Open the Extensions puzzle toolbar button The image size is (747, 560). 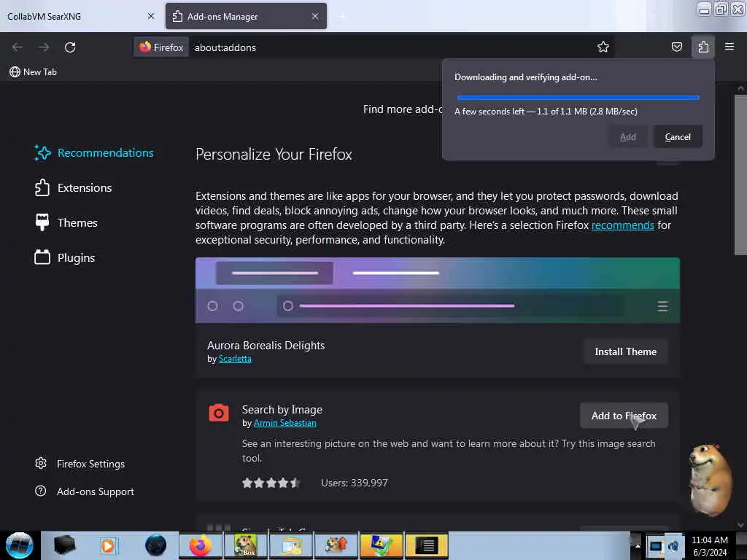(703, 47)
